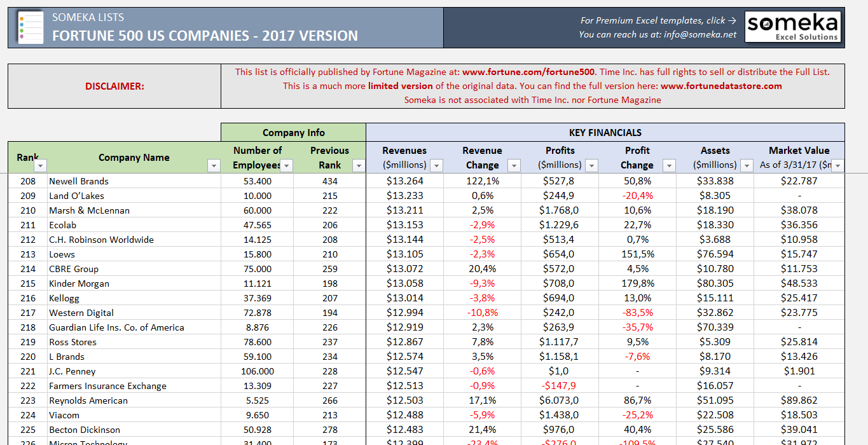The height and width of the screenshot is (445, 868).
Task: Select Guardian Life Ins. Co. of America cell
Action: click(x=134, y=327)
